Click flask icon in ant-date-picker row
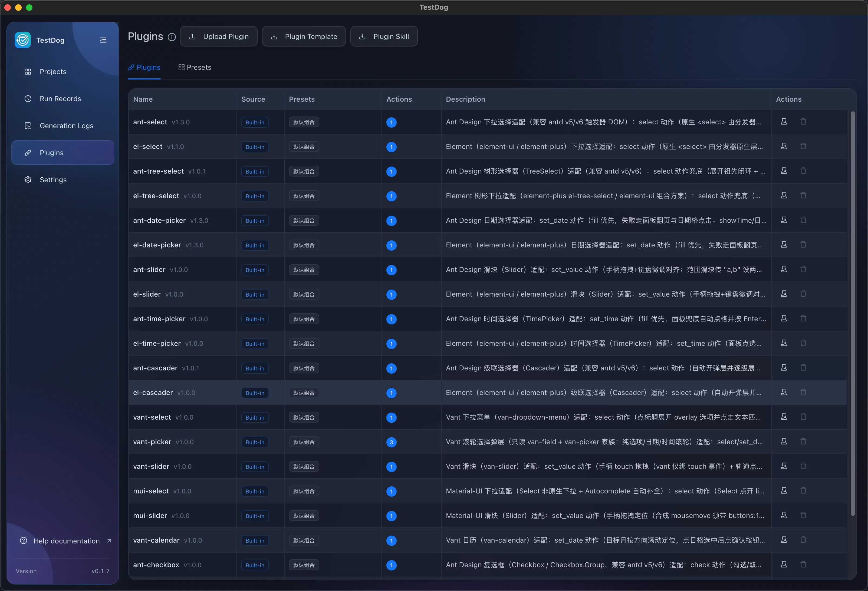The image size is (868, 591). pyautogui.click(x=784, y=220)
